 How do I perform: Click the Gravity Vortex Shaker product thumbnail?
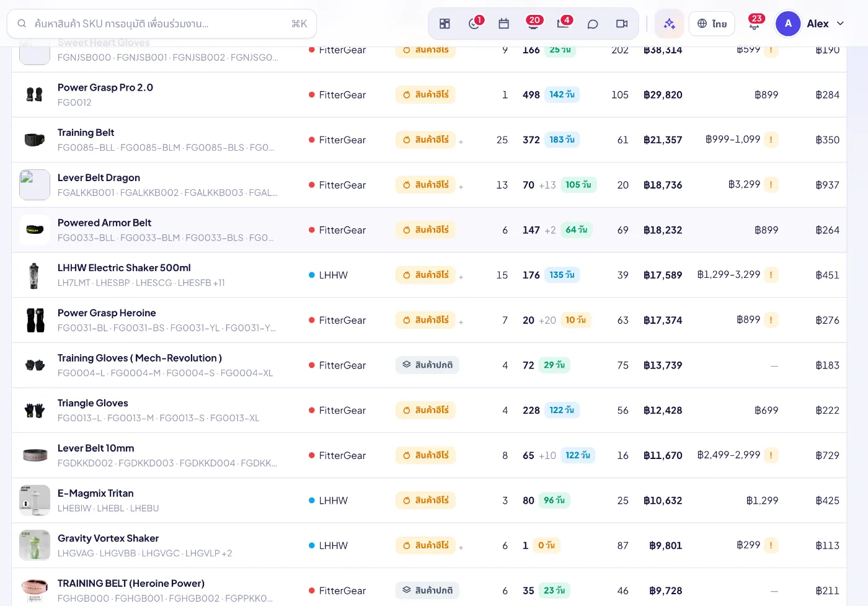tap(35, 545)
